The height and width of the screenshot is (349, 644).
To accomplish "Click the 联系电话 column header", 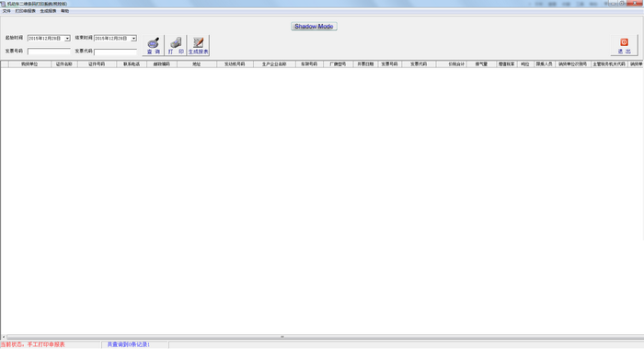I will (x=132, y=64).
